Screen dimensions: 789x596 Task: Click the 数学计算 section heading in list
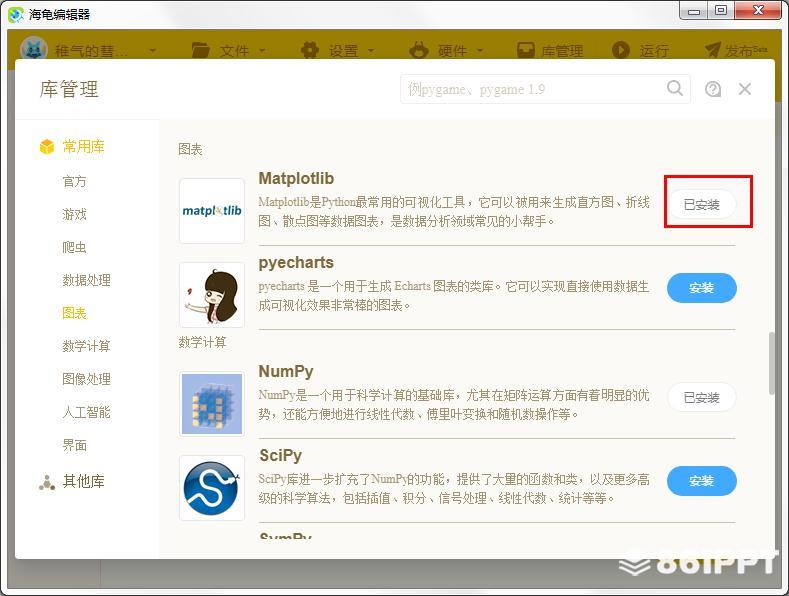coord(202,342)
